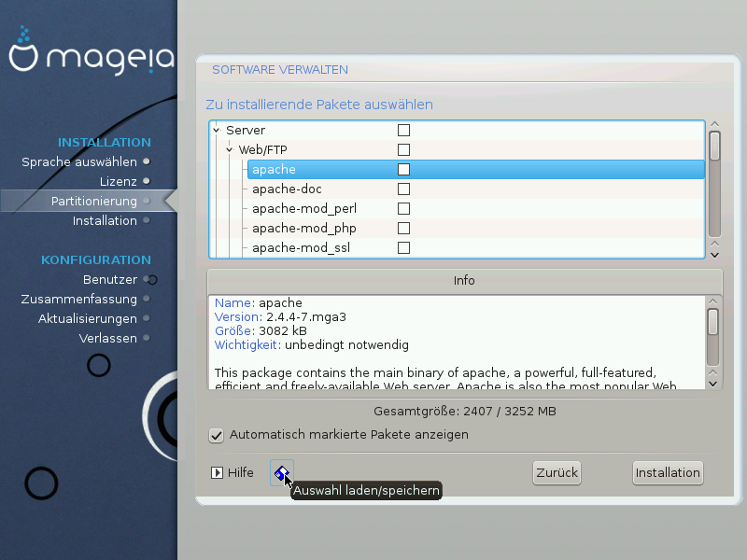The height and width of the screenshot is (560, 747).
Task: Select the apache-mod_ssl checkbox
Action: click(403, 247)
